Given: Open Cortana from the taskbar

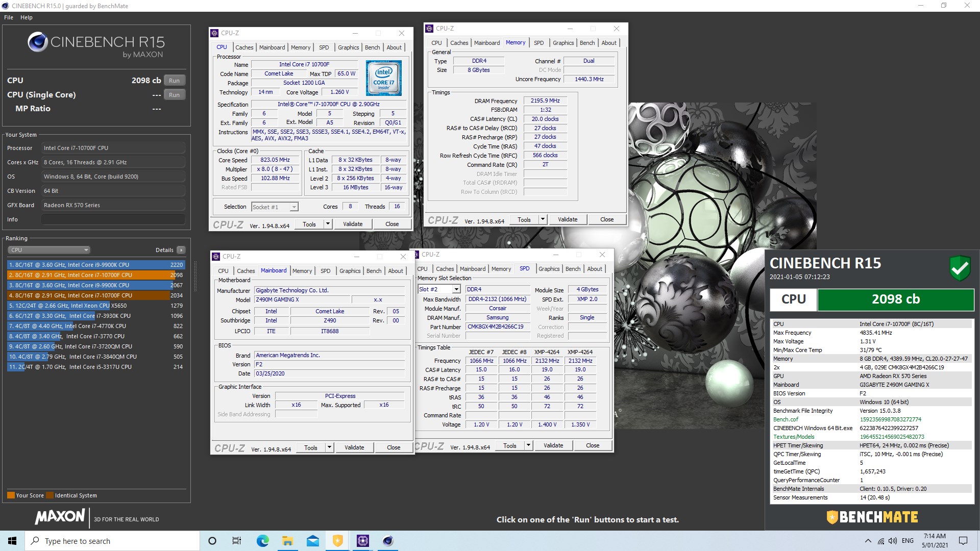Looking at the screenshot, I should pos(212,541).
